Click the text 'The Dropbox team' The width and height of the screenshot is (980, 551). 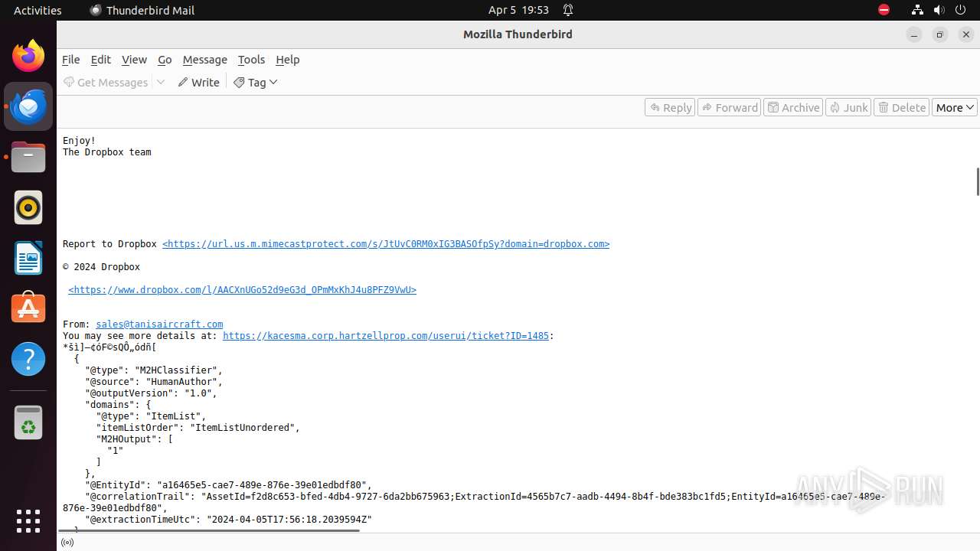click(107, 152)
